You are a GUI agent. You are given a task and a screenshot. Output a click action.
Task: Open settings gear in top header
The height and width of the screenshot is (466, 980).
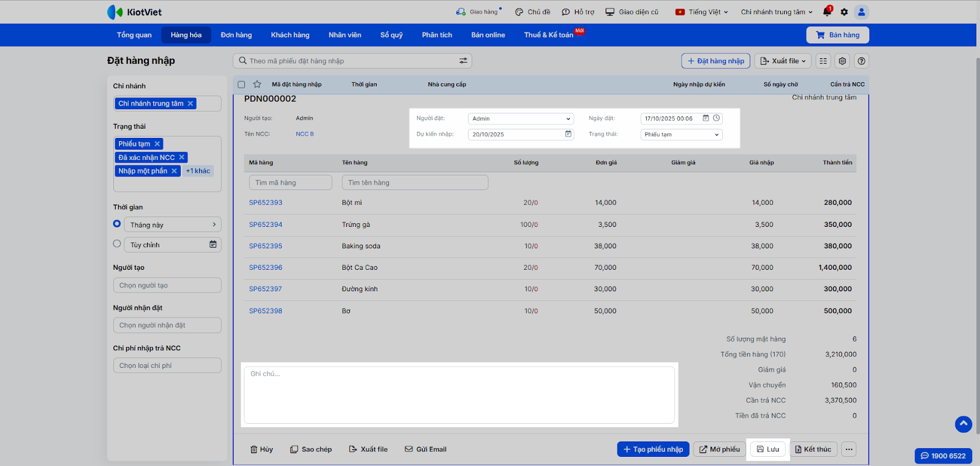point(844,12)
